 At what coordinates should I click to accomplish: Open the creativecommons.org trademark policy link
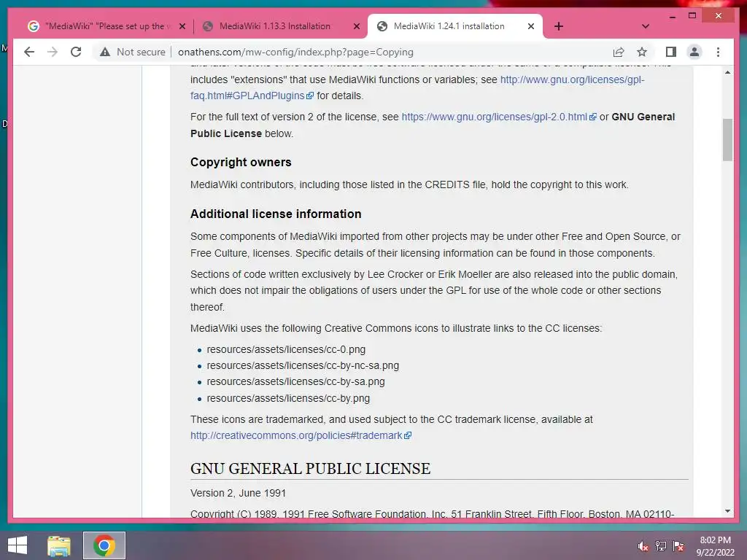[301, 436]
